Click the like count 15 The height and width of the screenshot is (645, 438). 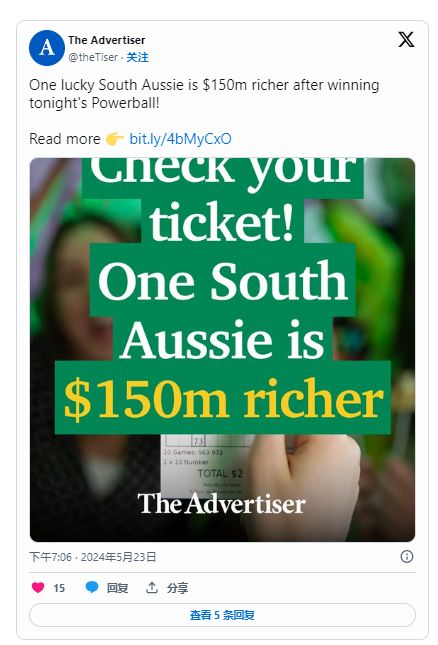point(59,588)
